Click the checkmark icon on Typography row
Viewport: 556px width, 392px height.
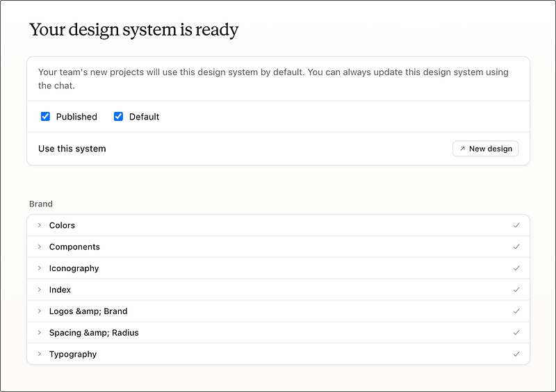click(x=516, y=354)
